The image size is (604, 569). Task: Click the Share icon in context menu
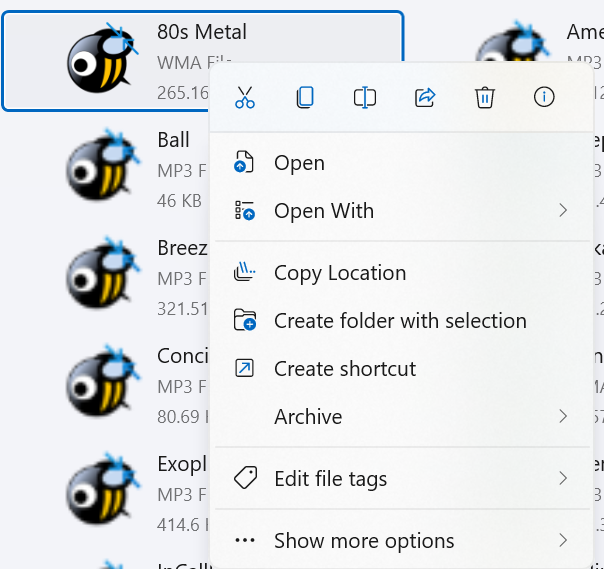coord(425,97)
